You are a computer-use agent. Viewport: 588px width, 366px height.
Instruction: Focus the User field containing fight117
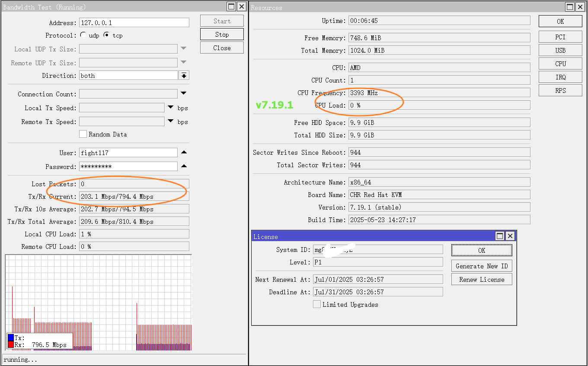[128, 153]
